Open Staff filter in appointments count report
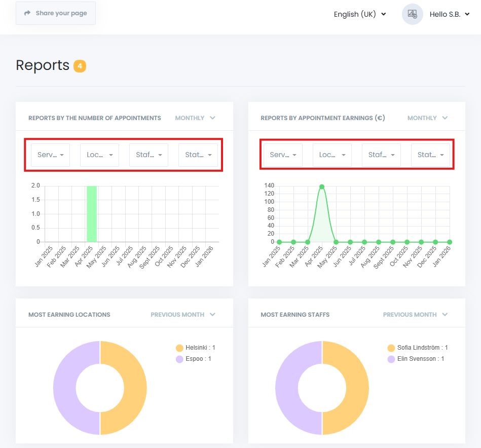This screenshot has height=448, width=481. [x=149, y=155]
